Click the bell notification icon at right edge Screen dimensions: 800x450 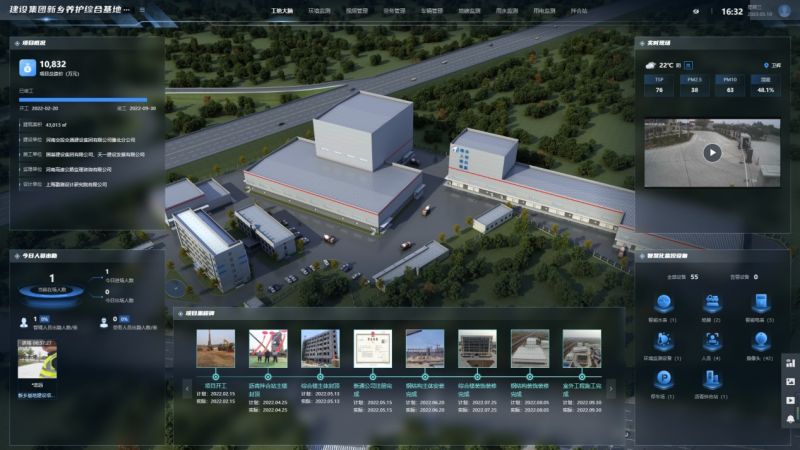tap(790, 418)
